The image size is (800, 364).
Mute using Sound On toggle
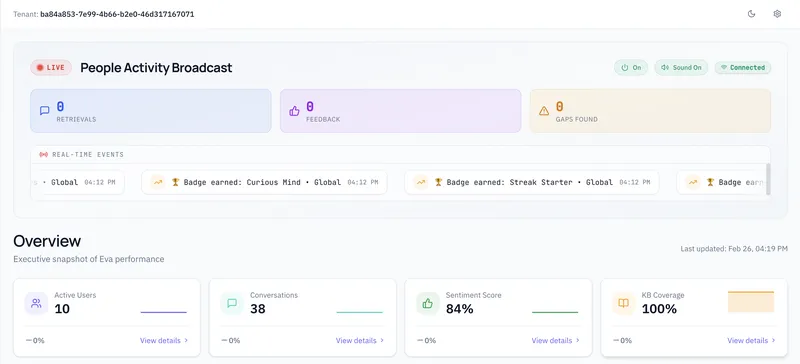[x=681, y=67]
